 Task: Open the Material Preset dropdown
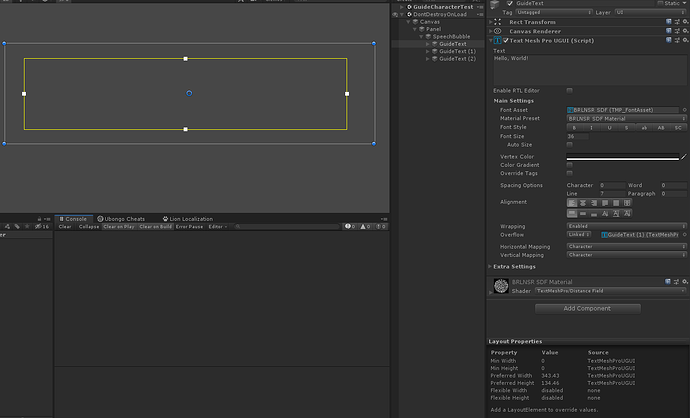[626, 118]
